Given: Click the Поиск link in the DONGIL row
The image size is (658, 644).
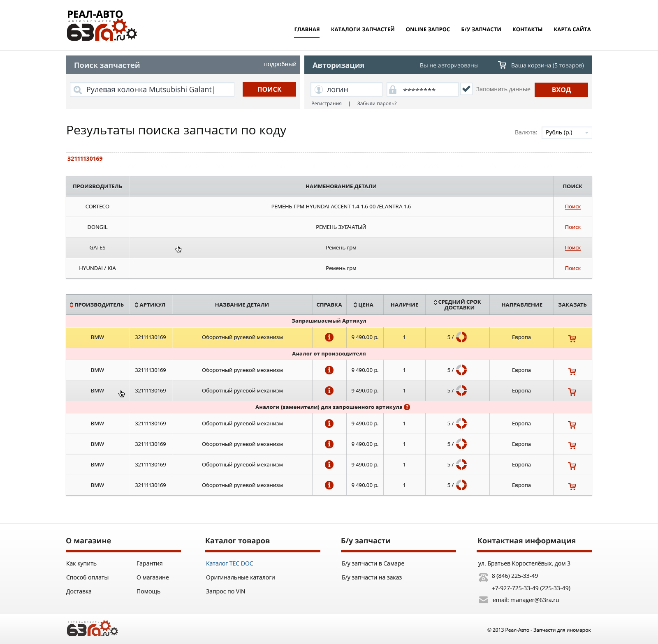Looking at the screenshot, I should (572, 227).
